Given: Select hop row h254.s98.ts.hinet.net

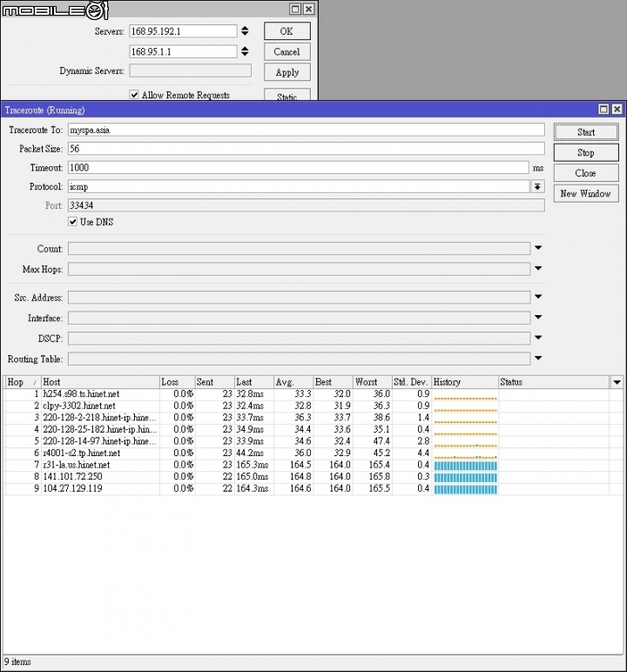Looking at the screenshot, I should tap(313, 393).
